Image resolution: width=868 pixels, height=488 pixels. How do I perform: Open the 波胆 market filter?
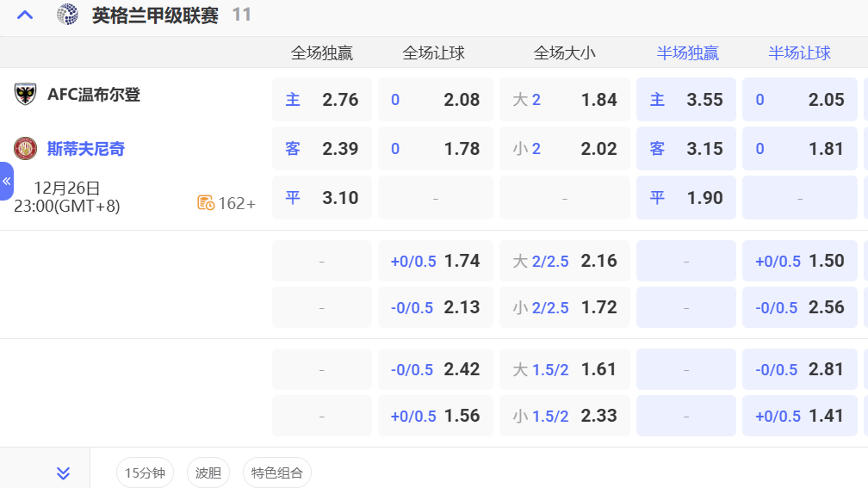point(208,473)
